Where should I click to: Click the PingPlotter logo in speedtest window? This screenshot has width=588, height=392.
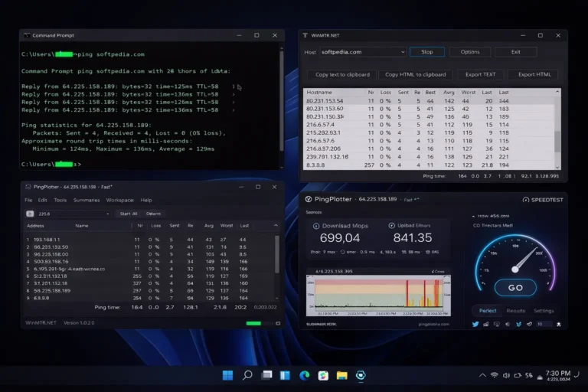click(x=309, y=199)
